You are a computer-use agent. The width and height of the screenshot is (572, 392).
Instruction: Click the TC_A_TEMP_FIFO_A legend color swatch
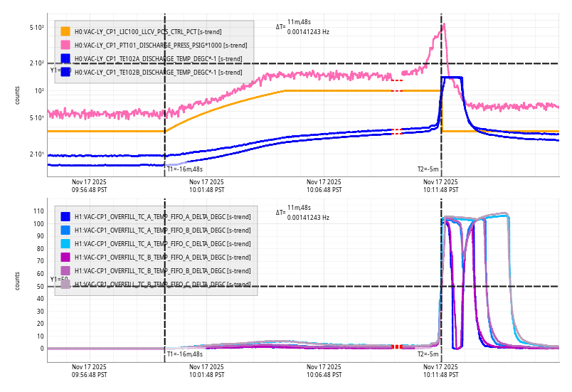click(x=65, y=216)
